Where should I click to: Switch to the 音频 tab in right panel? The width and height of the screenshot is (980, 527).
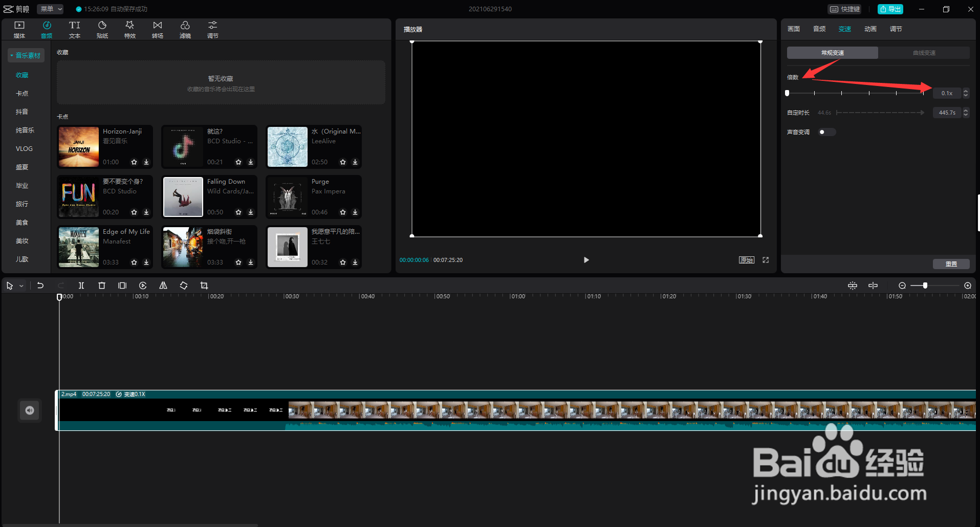coord(819,29)
